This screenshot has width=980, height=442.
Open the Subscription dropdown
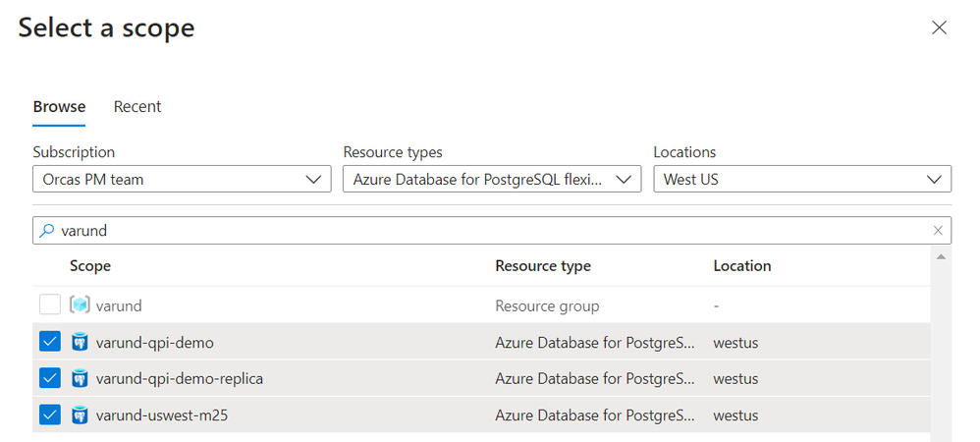click(182, 180)
